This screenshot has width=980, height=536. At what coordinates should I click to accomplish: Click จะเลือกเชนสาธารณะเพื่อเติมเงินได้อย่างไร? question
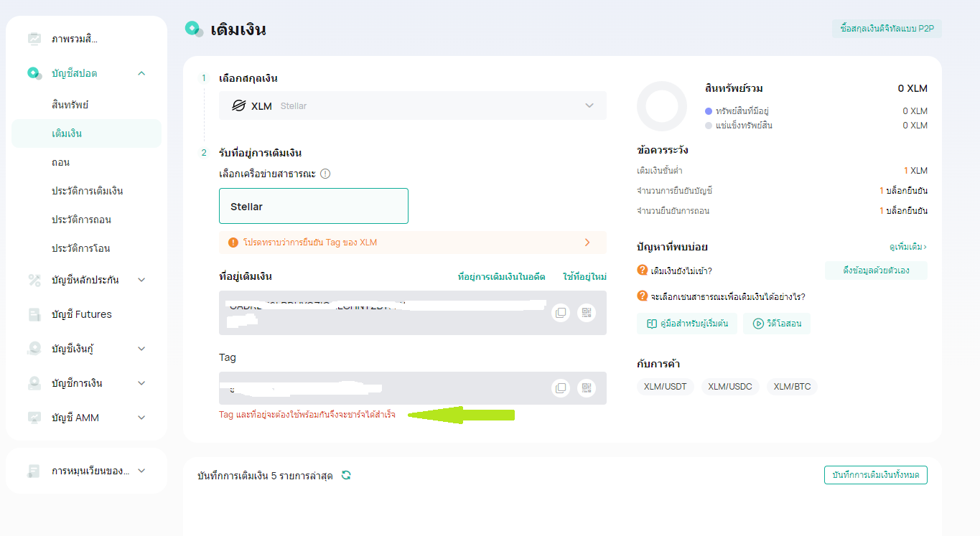point(728,296)
